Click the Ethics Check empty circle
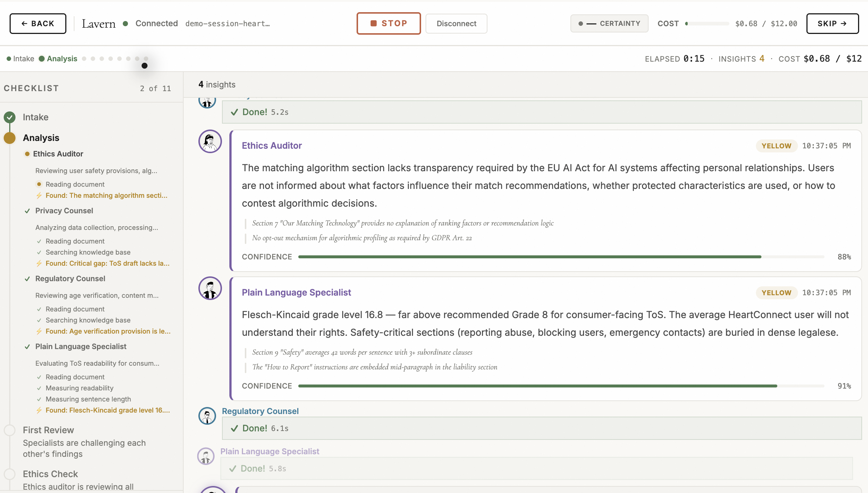The width and height of the screenshot is (868, 493). [x=10, y=474]
